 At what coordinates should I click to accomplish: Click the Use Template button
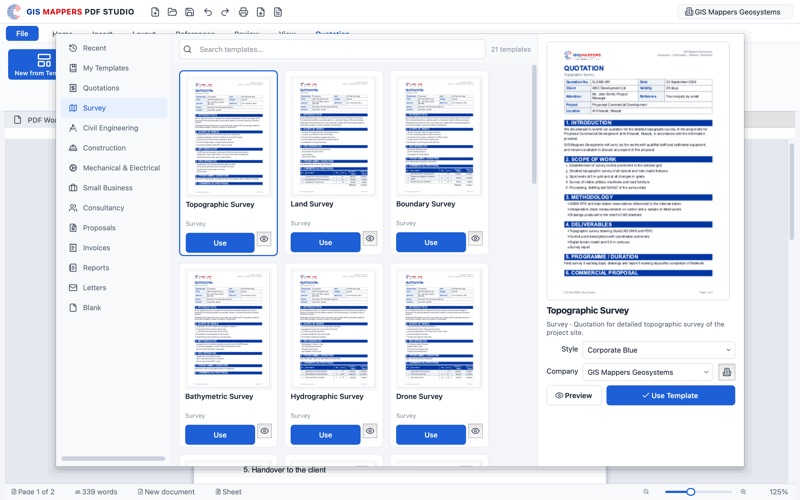coord(670,395)
